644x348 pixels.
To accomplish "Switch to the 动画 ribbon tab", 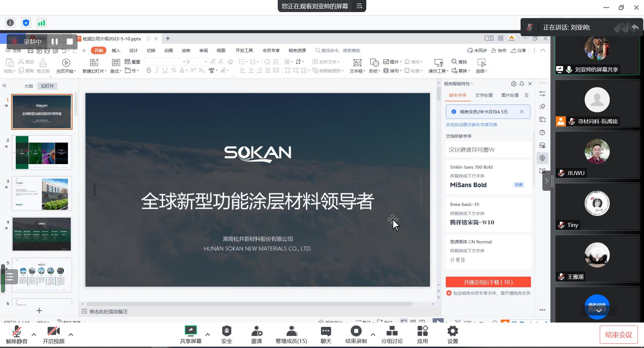I will (168, 50).
